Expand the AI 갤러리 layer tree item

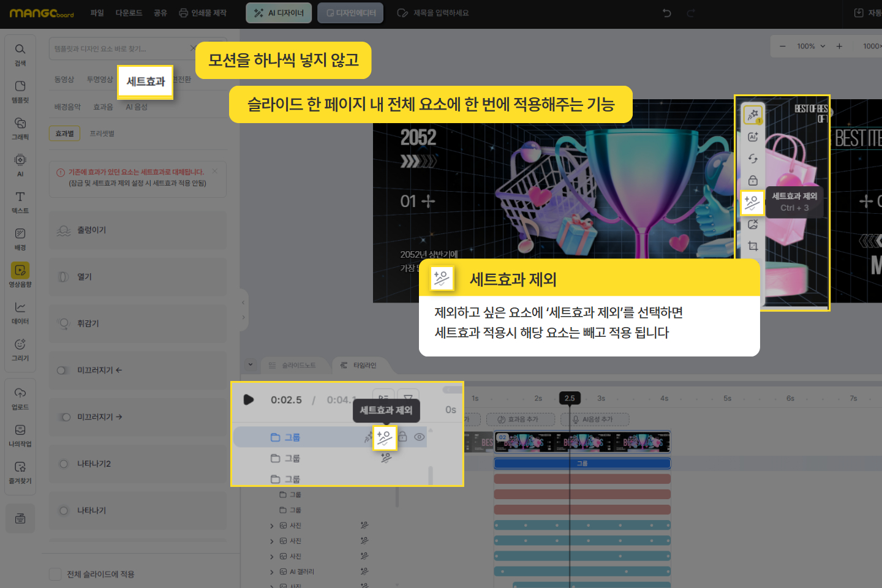pyautogui.click(x=272, y=572)
